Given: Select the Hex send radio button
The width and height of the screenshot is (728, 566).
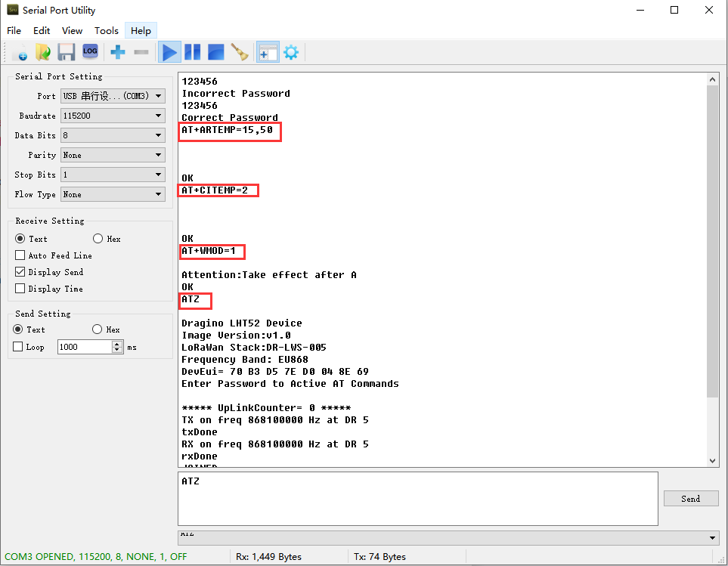Looking at the screenshot, I should point(97,329).
